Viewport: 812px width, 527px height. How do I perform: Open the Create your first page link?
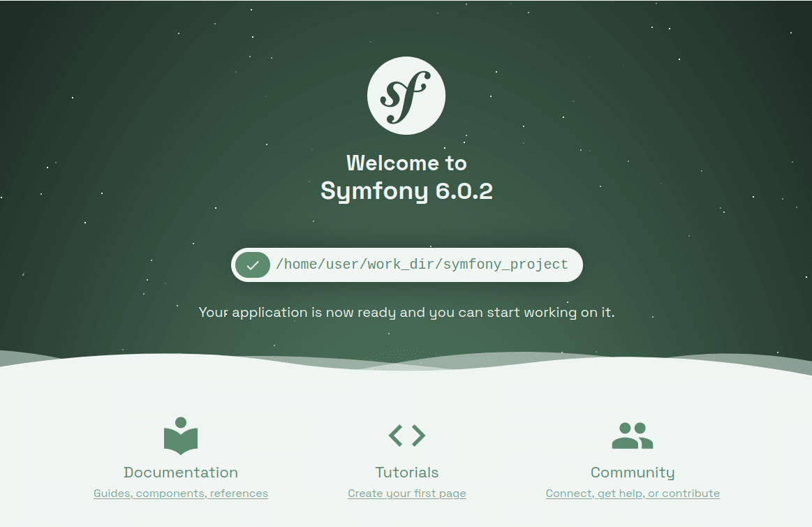point(407,493)
